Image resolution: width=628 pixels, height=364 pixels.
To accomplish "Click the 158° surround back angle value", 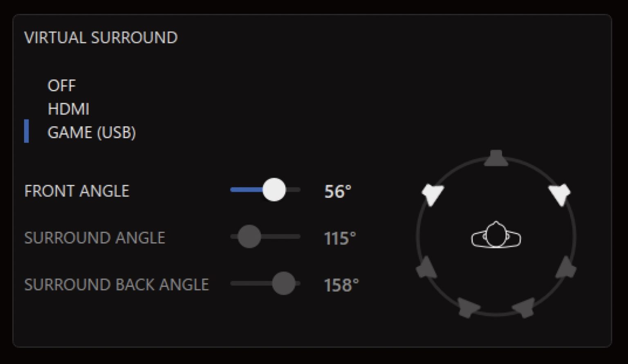I will 341,285.
